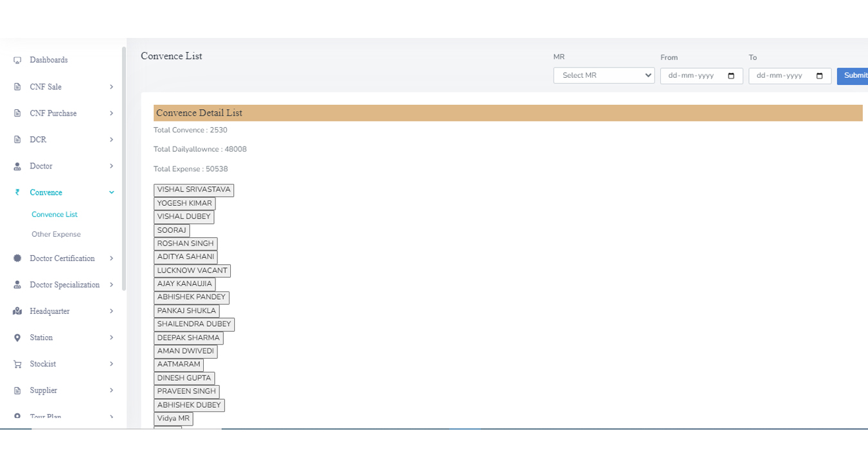868x450 pixels.
Task: Select VISHAL SRIVASTAVA from the list
Action: pos(194,190)
